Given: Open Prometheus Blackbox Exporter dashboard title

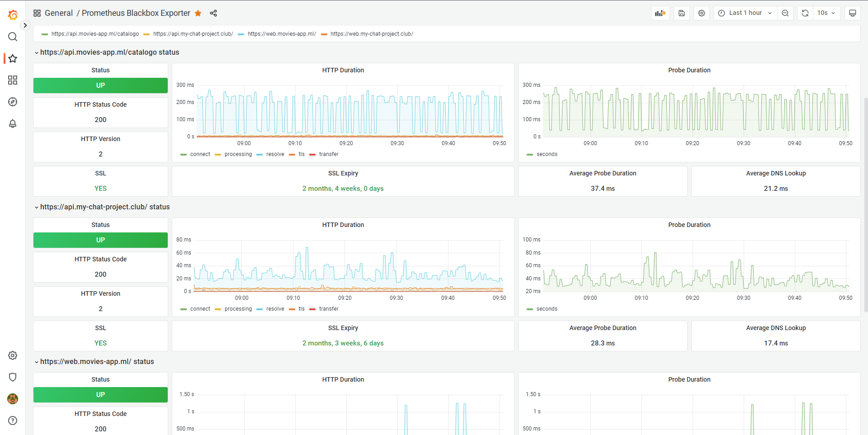Looking at the screenshot, I should tap(136, 13).
